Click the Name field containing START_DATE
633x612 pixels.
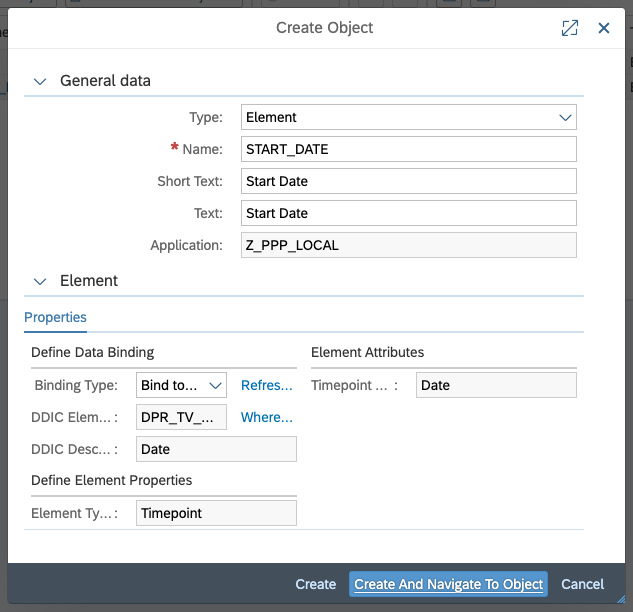409,149
